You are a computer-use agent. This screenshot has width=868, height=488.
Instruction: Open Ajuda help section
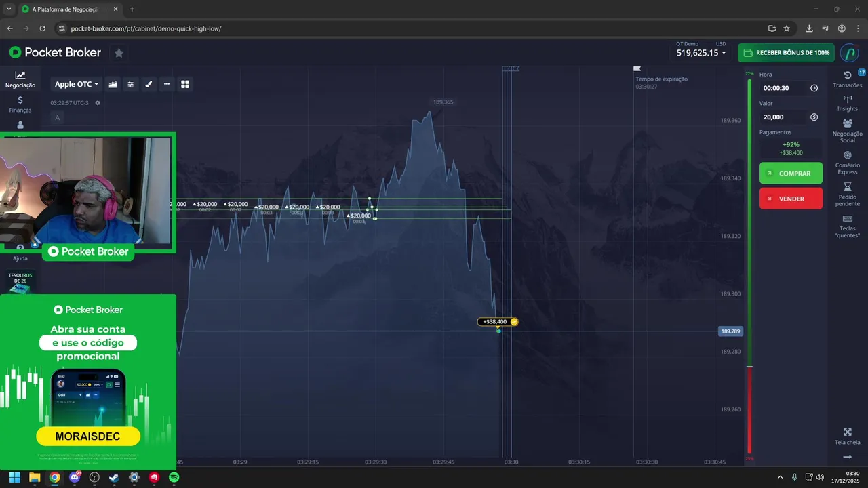click(20, 254)
